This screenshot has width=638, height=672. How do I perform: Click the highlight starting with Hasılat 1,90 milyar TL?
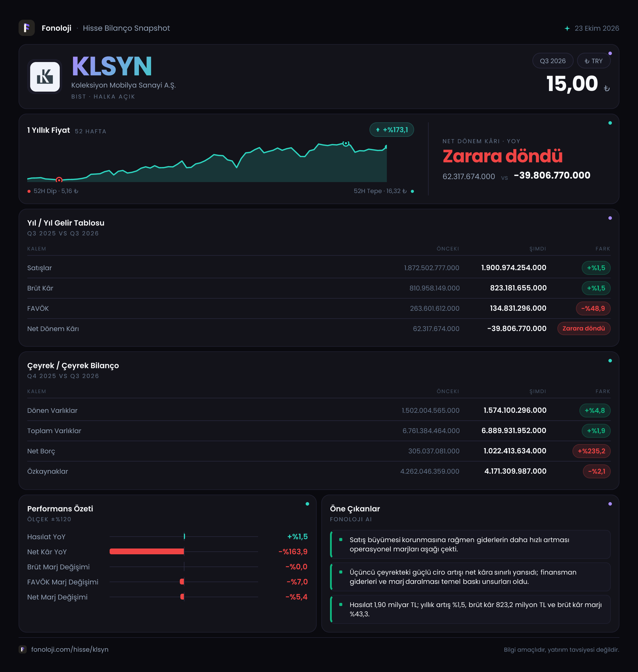pyautogui.click(x=470, y=609)
